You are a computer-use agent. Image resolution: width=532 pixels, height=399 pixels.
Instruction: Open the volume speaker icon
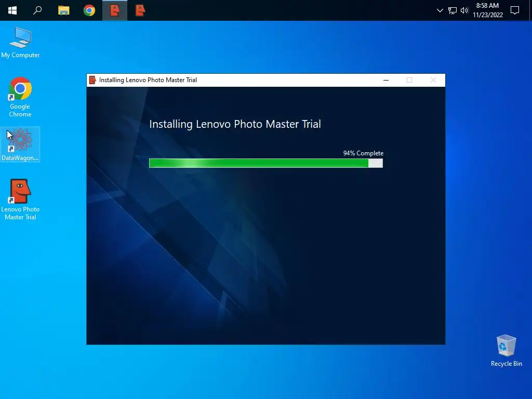pyautogui.click(x=464, y=10)
